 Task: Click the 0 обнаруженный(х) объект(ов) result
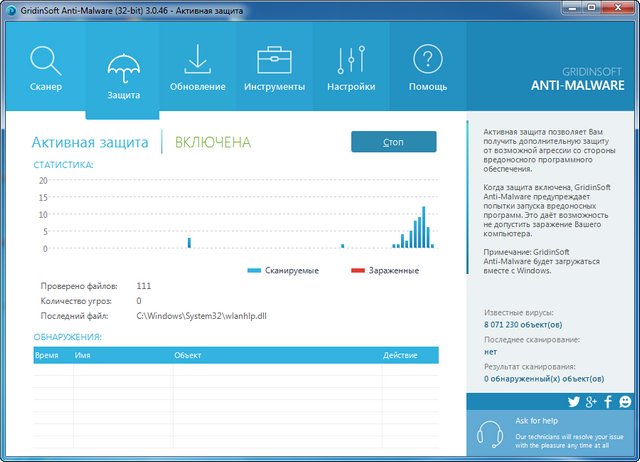pos(543,379)
